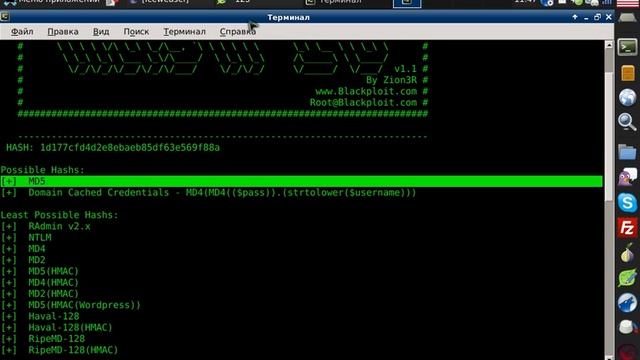This screenshot has height=360, width=640.
Task: Open the Файл menu
Action: click(x=22, y=31)
